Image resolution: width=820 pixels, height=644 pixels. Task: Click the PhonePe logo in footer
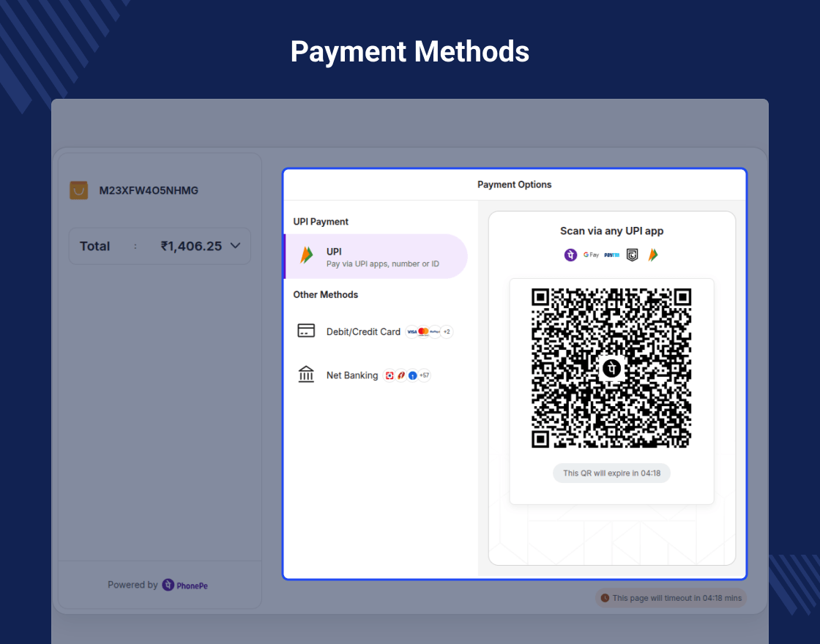[185, 585]
